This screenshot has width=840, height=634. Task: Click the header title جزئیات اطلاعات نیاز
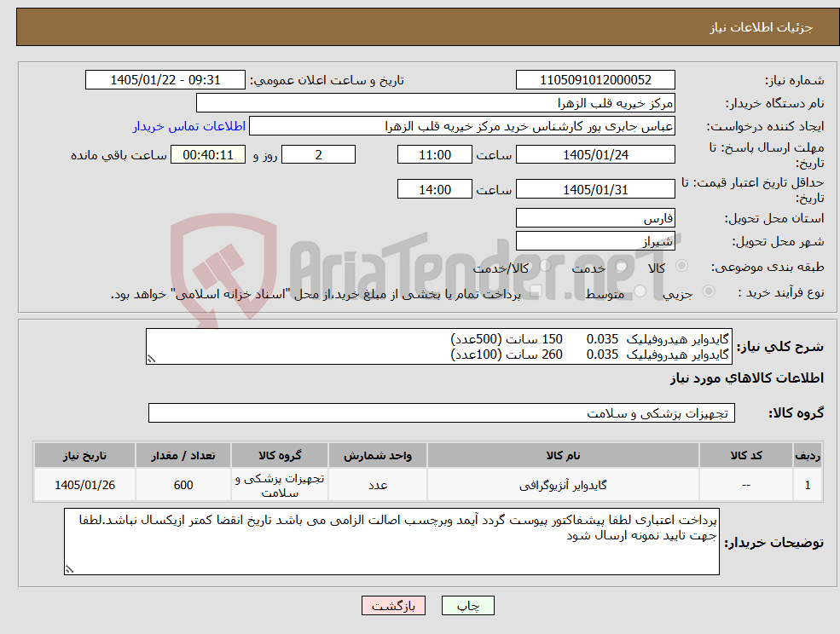[x=762, y=27]
